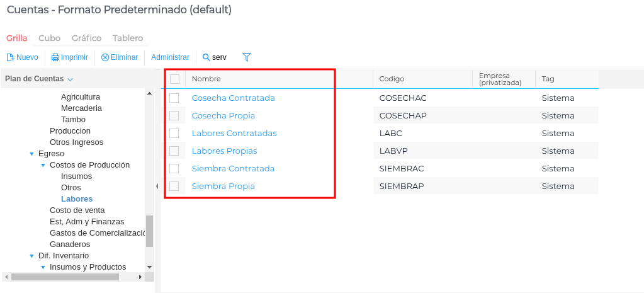Click the Nuevo new-document icon
Viewport: 644px width, 293px height.
tap(10, 57)
